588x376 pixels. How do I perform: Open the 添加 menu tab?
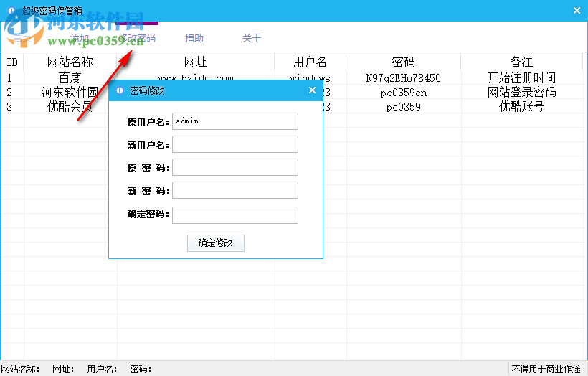tap(80, 38)
